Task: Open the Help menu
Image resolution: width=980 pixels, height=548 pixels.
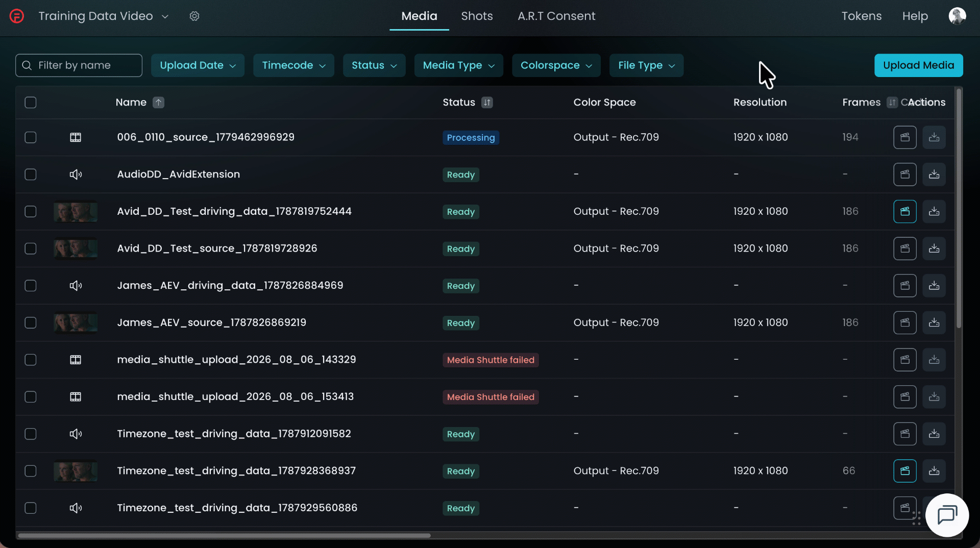Action: pyautogui.click(x=915, y=16)
